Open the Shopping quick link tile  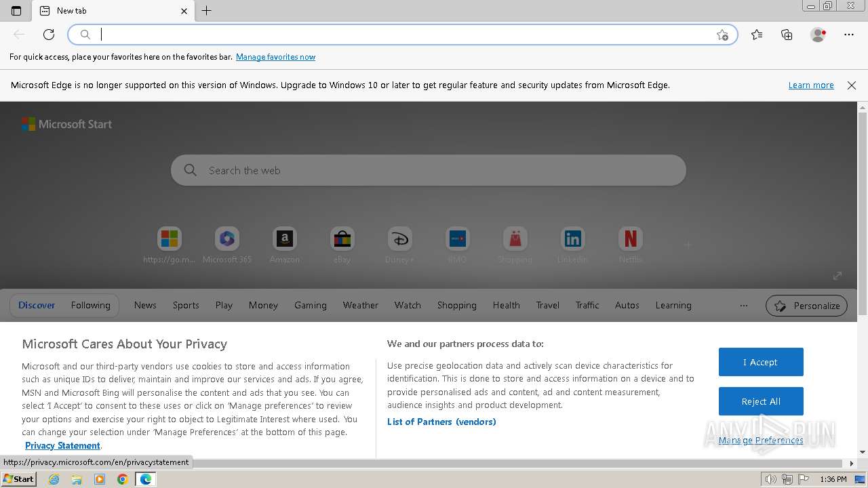515,245
